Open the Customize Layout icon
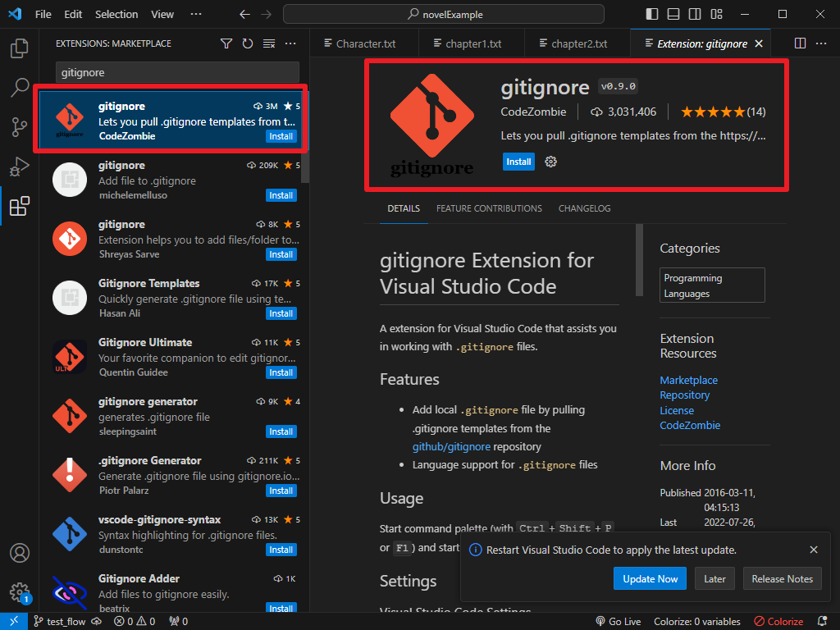Viewport: 840px width, 630px height. point(716,14)
